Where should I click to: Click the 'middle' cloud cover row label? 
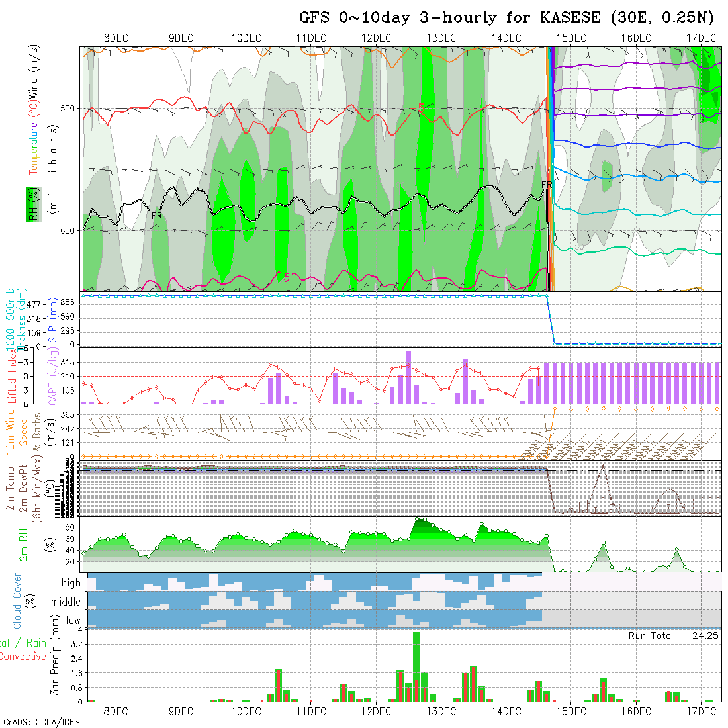[x=66, y=602]
